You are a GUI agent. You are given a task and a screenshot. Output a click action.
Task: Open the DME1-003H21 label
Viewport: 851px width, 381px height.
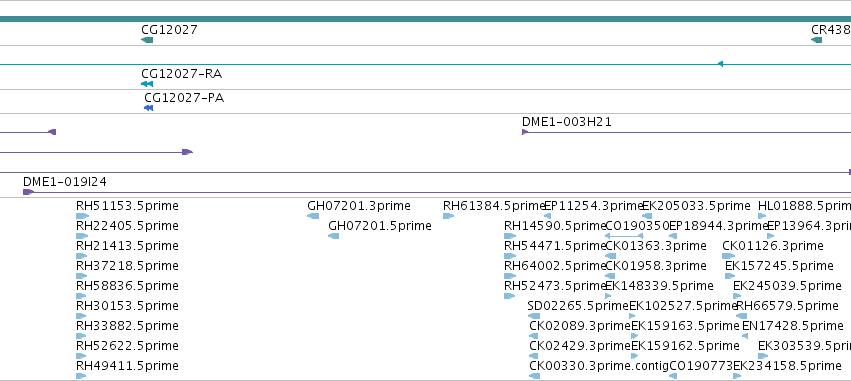[567, 122]
